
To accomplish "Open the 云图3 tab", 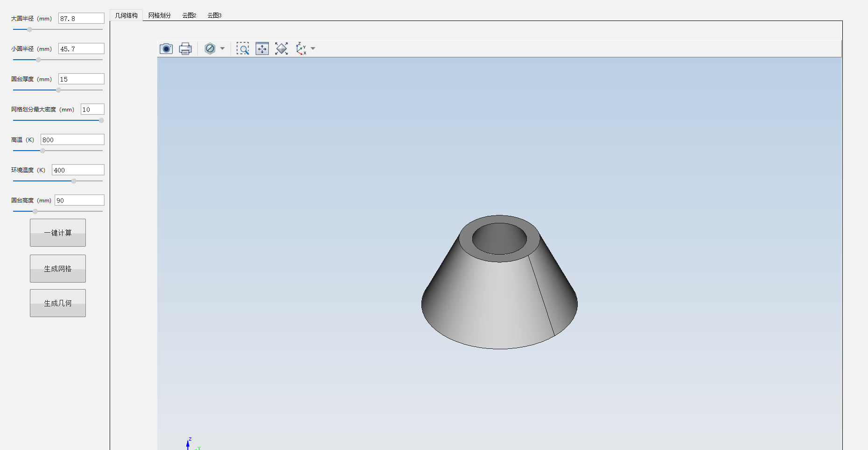I will (x=214, y=15).
